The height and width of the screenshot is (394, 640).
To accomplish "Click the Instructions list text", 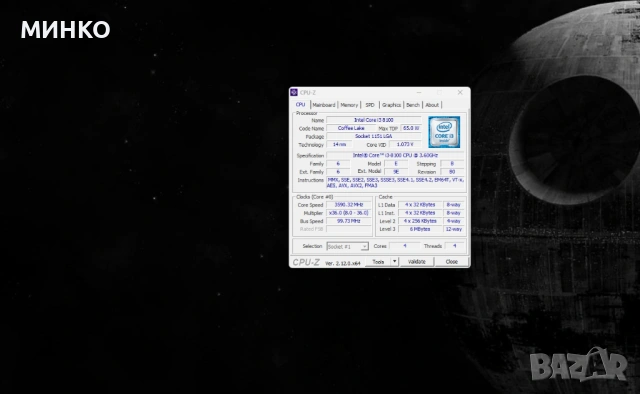I will (395, 183).
